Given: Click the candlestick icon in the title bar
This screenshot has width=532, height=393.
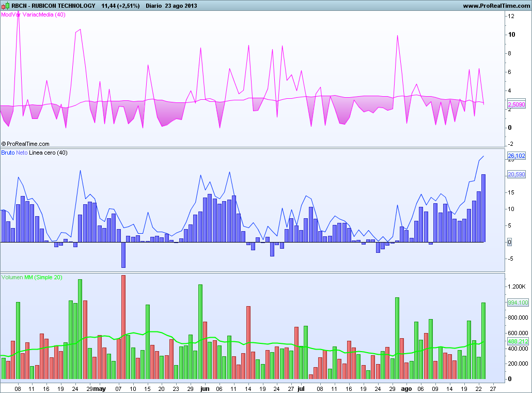Looking at the screenshot, I should 6,5.
